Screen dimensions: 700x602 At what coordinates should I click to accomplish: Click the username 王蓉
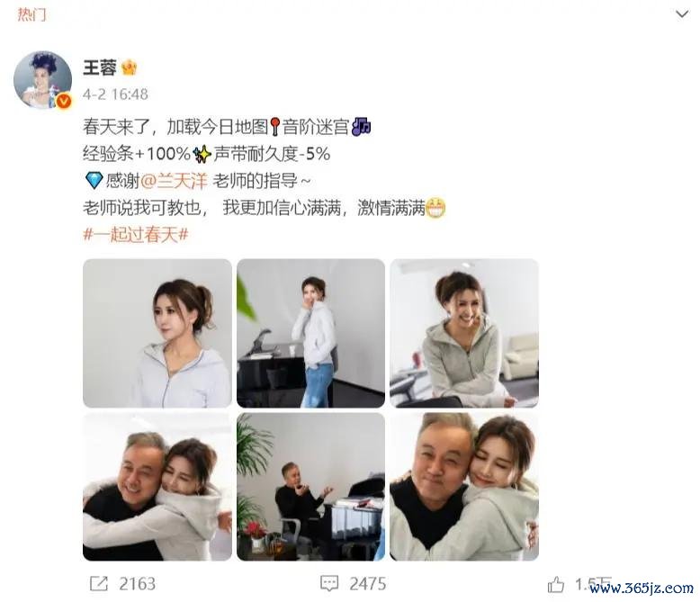[100, 67]
